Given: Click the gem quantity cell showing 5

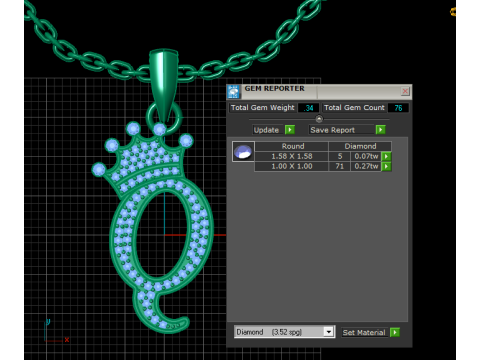Looking at the screenshot, I should click(340, 156).
